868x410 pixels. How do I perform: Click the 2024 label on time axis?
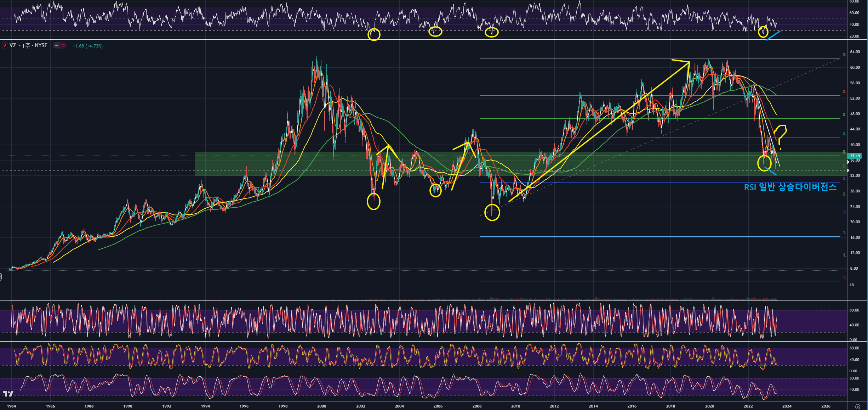pos(787,406)
